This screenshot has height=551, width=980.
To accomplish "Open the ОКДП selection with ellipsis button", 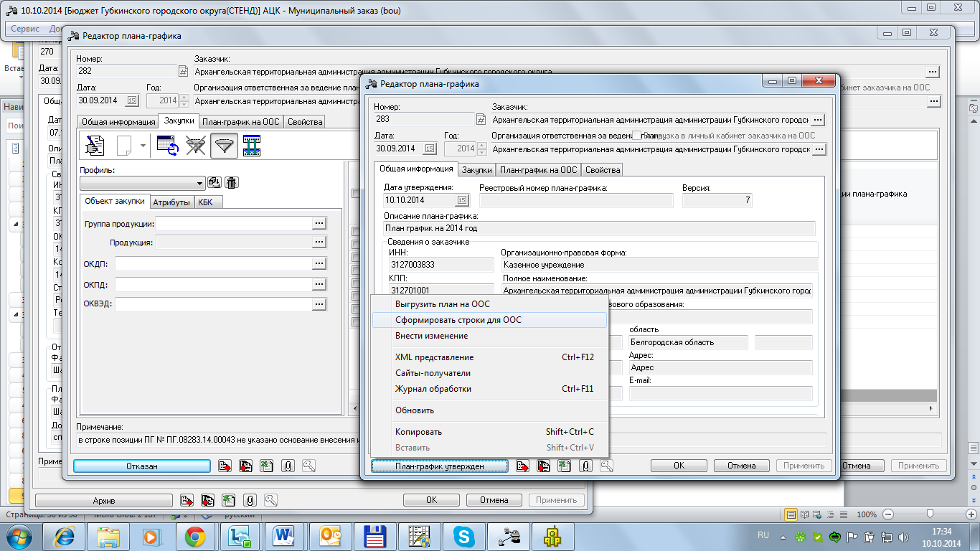I will 319,264.
